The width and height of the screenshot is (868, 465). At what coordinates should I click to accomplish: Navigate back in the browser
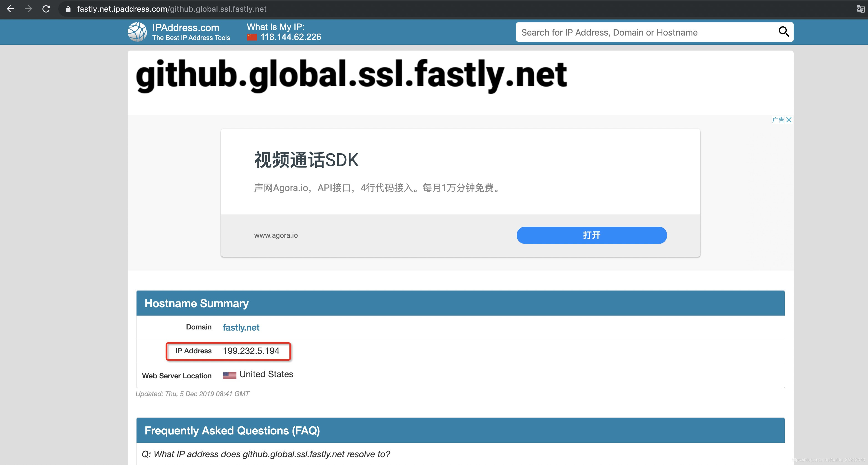[x=11, y=9]
